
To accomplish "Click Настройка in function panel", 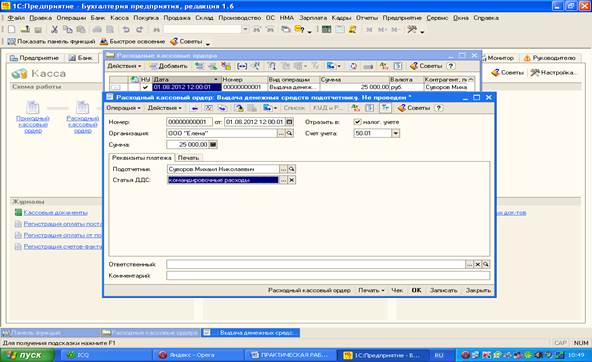I will click(553, 72).
